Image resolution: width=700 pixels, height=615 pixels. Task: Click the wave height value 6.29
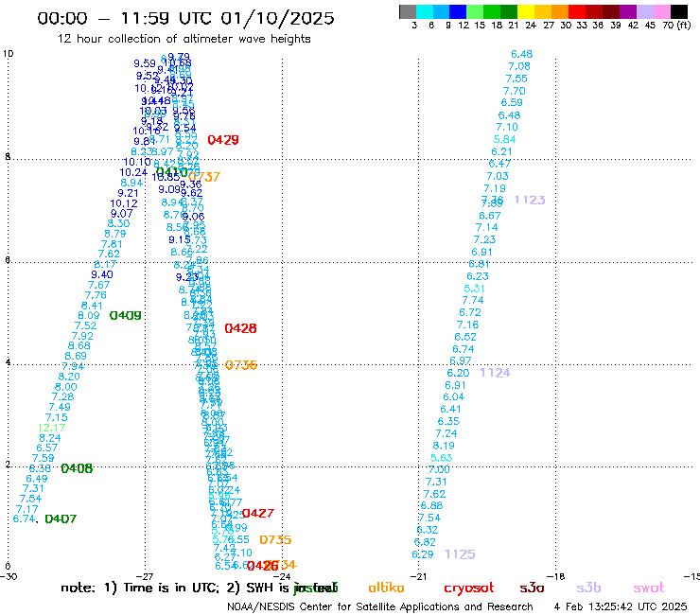click(423, 554)
